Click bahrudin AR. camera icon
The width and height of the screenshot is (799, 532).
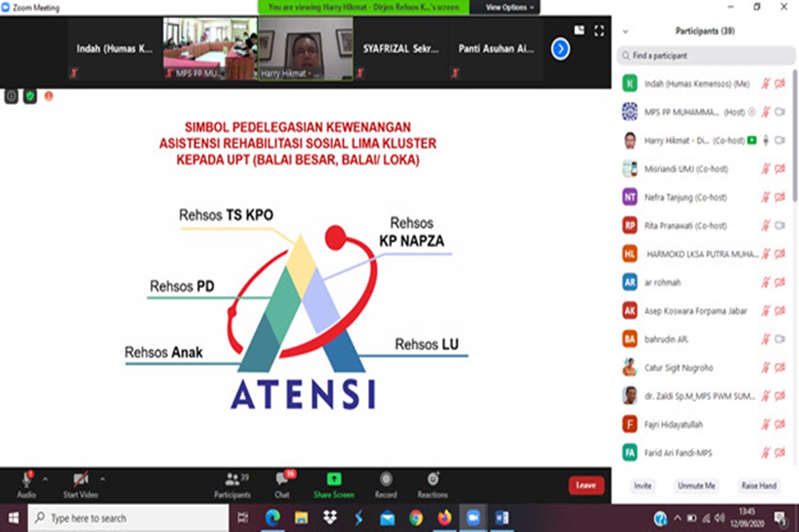tap(780, 339)
